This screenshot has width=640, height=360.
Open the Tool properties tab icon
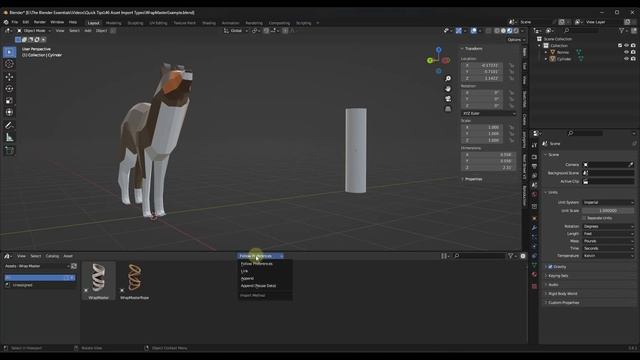click(x=534, y=145)
